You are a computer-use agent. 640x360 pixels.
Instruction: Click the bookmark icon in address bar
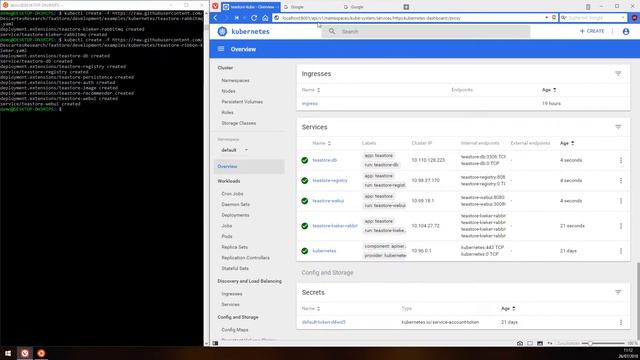click(554, 18)
